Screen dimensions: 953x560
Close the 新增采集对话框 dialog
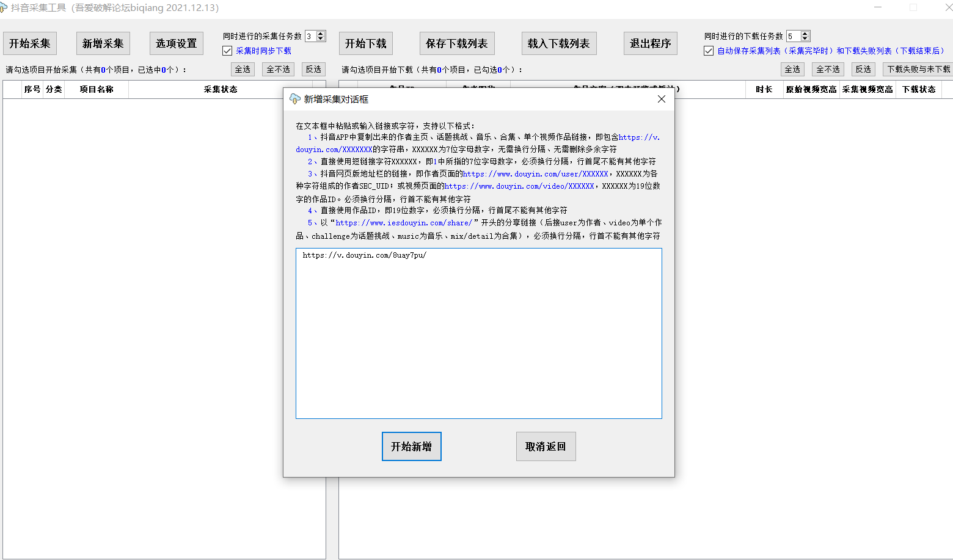pos(661,99)
